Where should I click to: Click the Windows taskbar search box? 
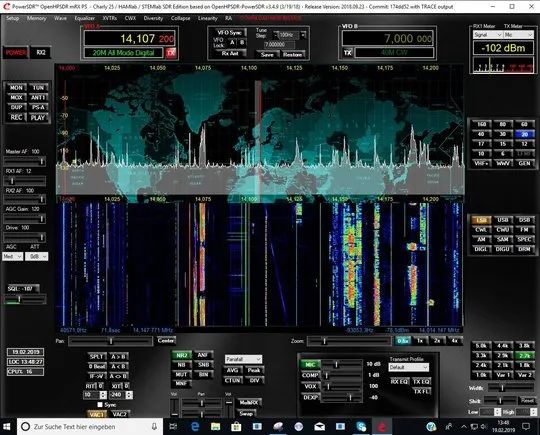pos(90,427)
